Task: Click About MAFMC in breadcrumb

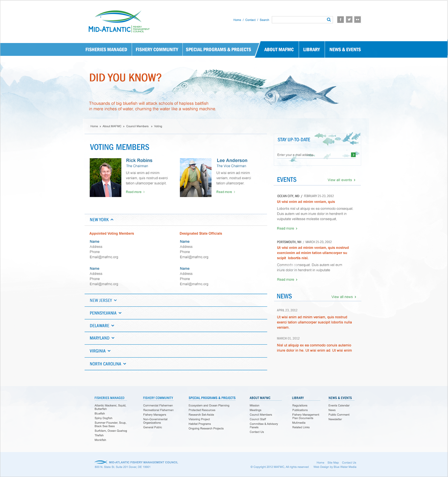Action: click(112, 126)
